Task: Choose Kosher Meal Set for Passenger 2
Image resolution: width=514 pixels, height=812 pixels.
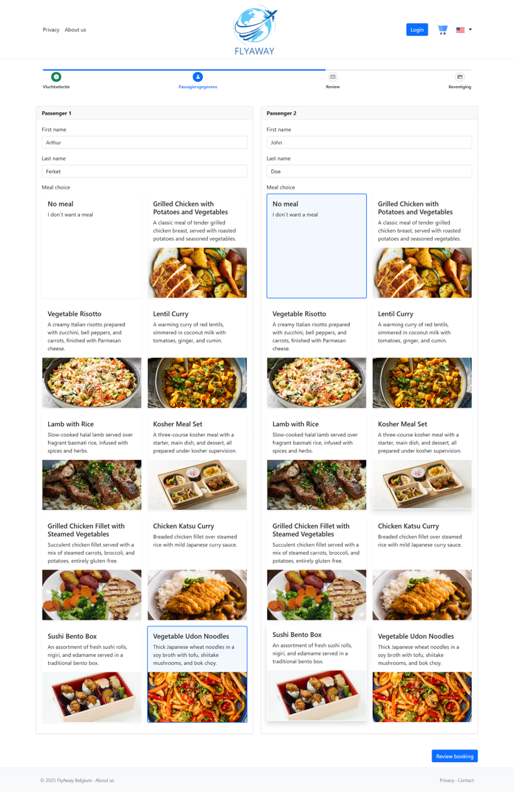Action: (422, 462)
